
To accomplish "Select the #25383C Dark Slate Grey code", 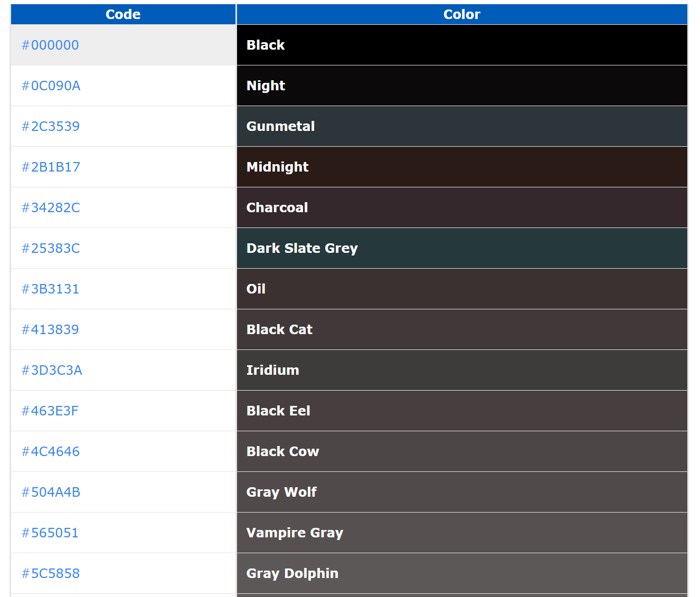I will pyautogui.click(x=51, y=248).
